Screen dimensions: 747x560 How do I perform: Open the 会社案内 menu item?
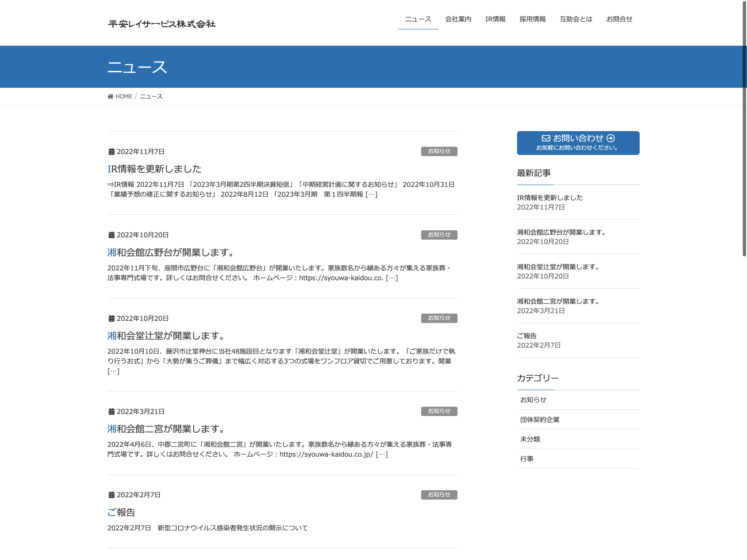[458, 19]
